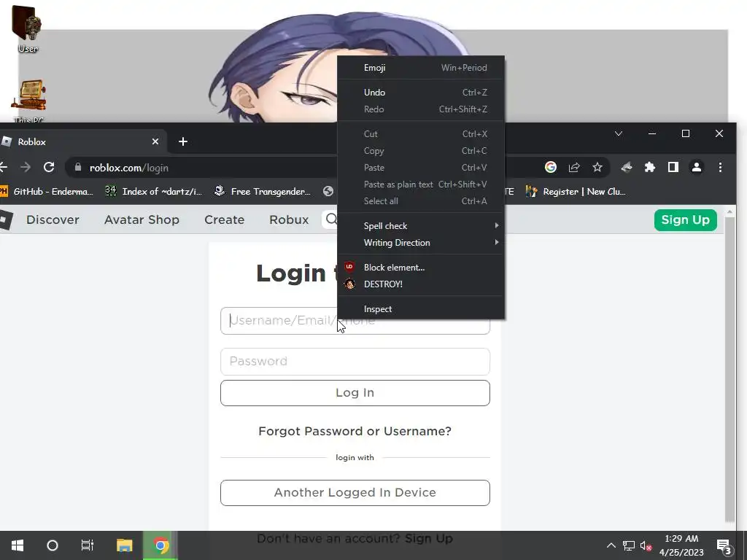Open the User desktop icon
Image resolution: width=747 pixels, height=560 pixels.
(x=27, y=28)
